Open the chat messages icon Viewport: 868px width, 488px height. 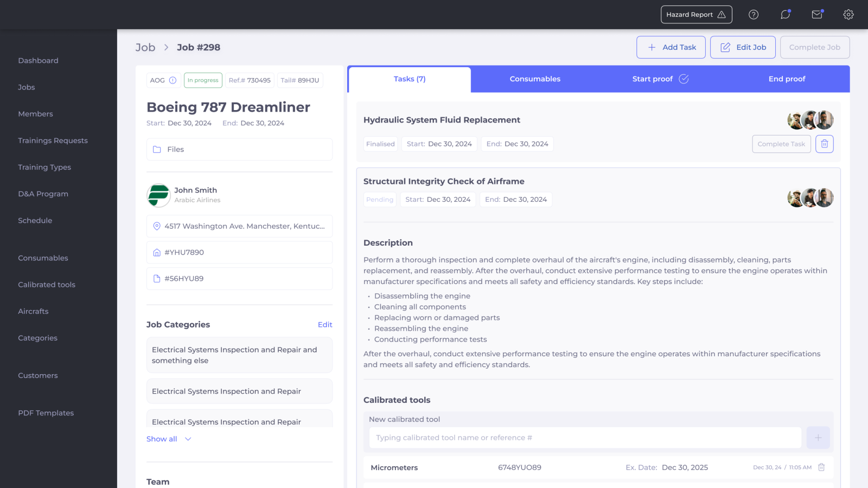point(785,15)
